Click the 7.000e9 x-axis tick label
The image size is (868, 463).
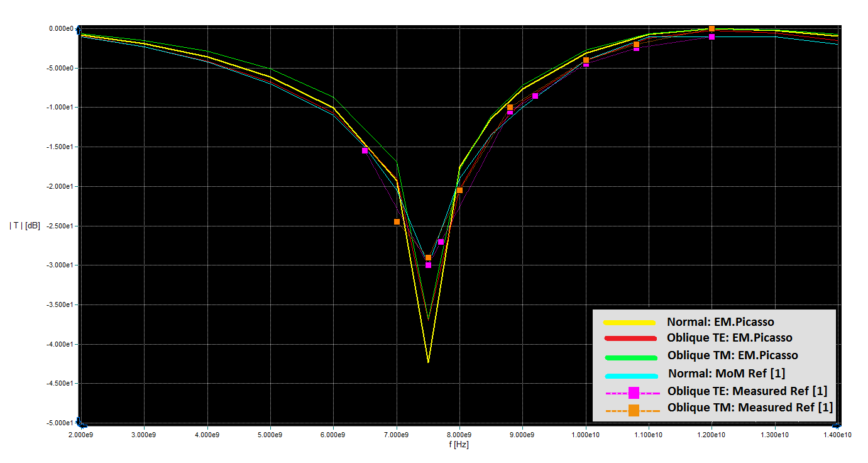397,434
